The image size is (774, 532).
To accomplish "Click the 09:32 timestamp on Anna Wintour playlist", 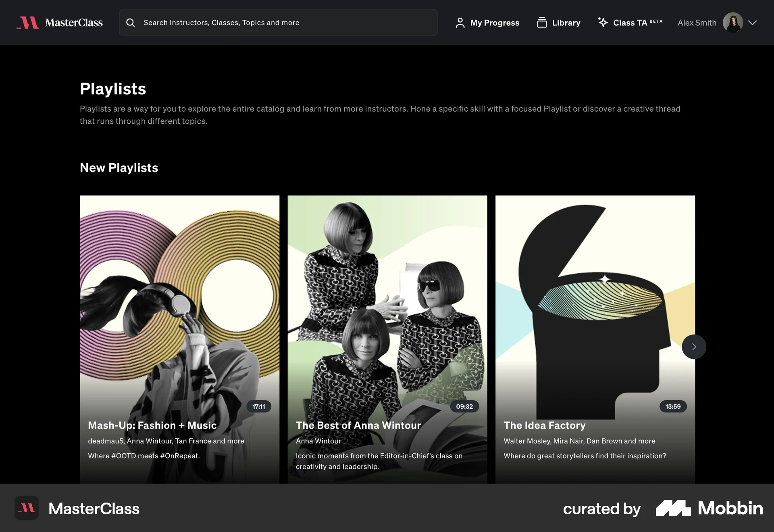I will [464, 407].
